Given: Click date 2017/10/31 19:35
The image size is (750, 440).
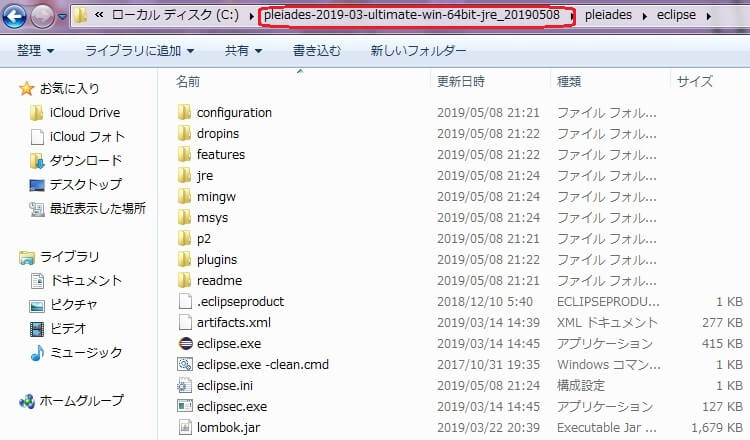Looking at the screenshot, I should tap(488, 364).
